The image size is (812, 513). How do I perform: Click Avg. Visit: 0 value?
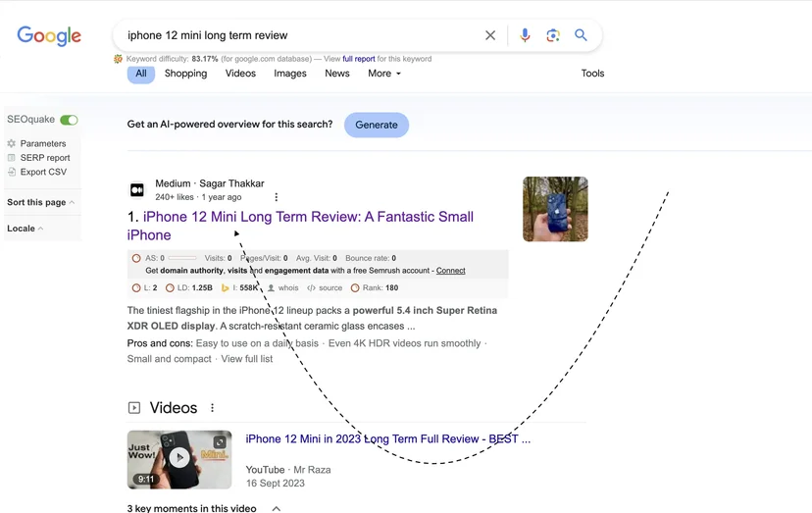click(317, 258)
